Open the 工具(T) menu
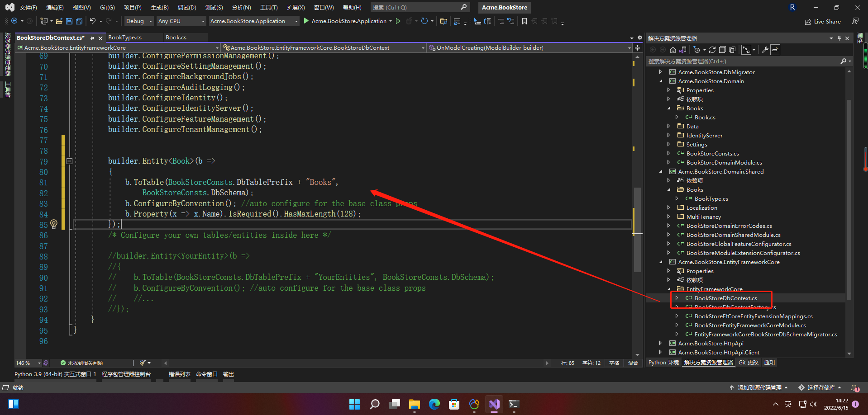The image size is (868, 415). (269, 8)
